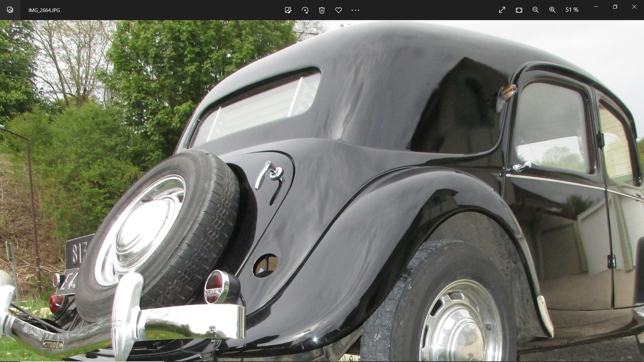Click the fit to window icon
The image size is (644, 362).
[519, 10]
